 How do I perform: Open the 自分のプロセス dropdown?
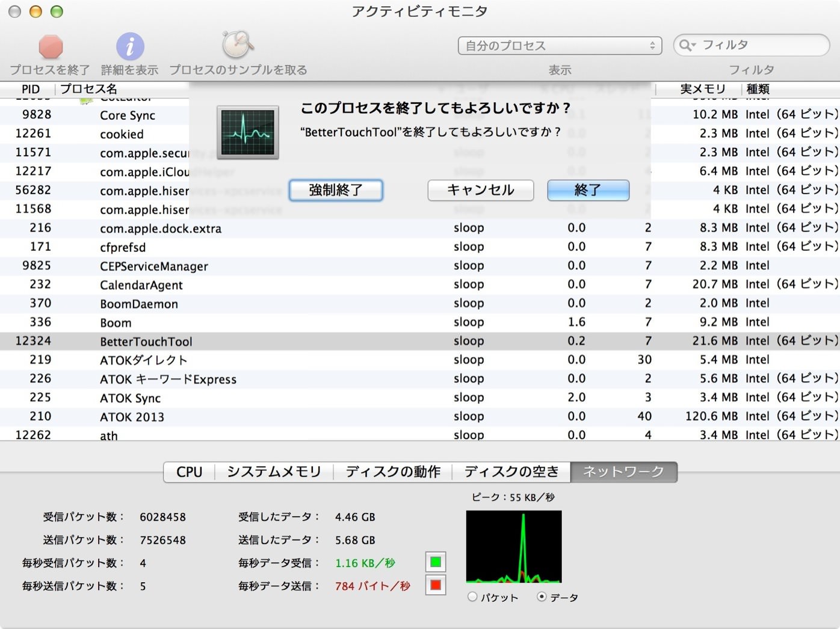pyautogui.click(x=560, y=46)
